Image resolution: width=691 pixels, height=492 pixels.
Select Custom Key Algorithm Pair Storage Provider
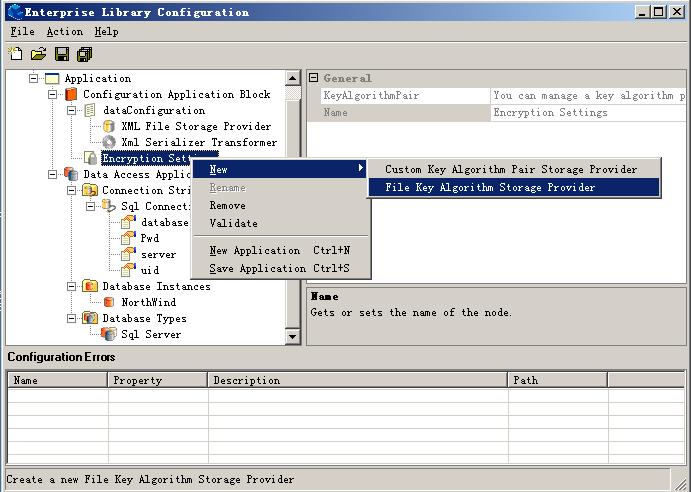point(511,169)
